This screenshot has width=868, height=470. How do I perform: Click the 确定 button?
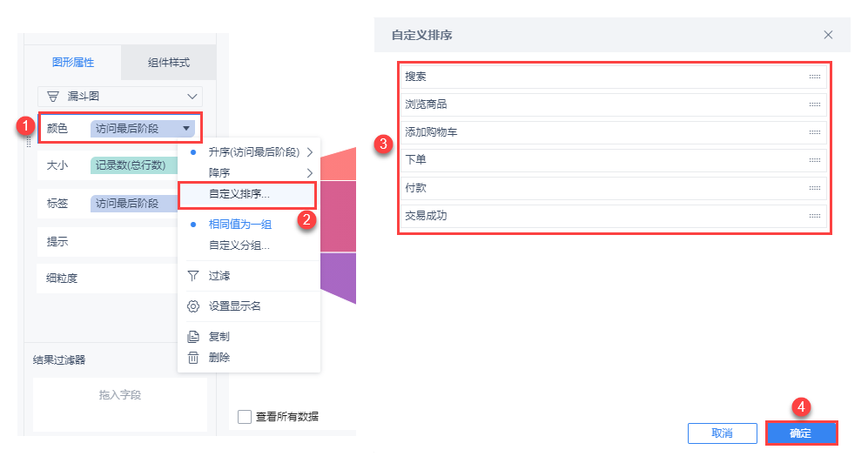pyautogui.click(x=800, y=433)
